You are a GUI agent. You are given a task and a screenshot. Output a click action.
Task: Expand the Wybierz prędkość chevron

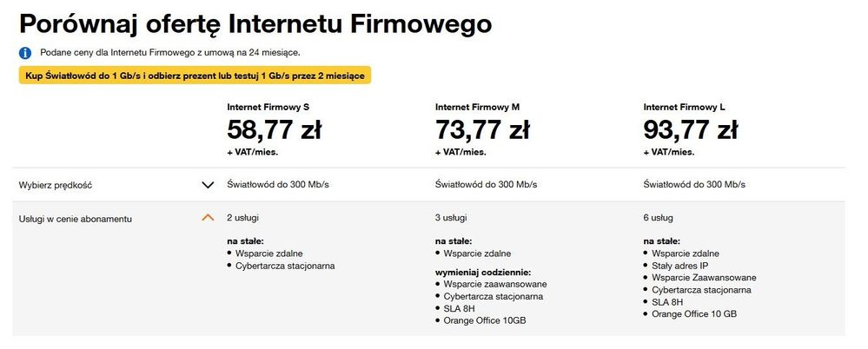coord(208,185)
